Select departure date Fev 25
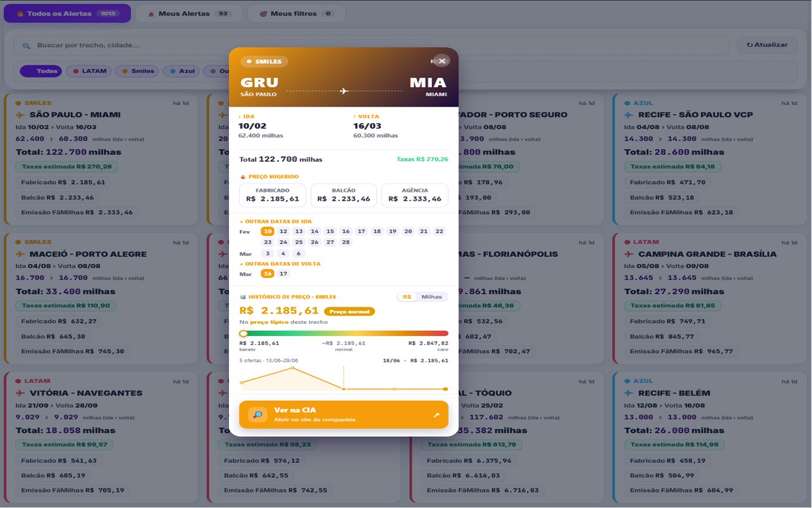Image resolution: width=812 pixels, height=508 pixels. [299, 243]
